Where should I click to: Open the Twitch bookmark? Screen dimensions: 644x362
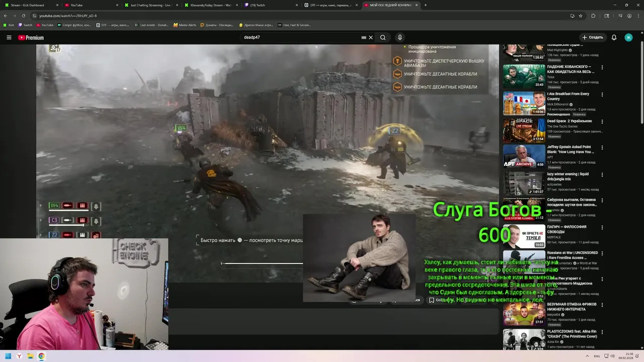tap(25, 25)
